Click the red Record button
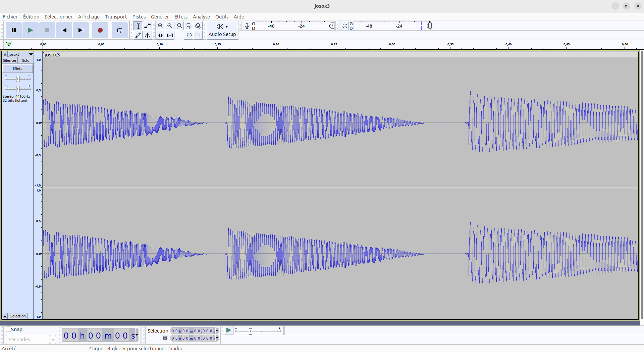 100,30
